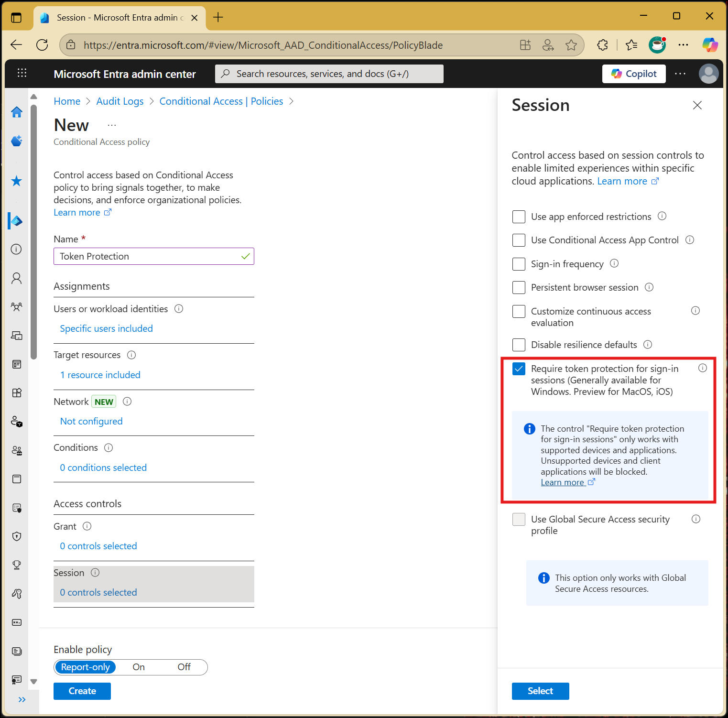The width and height of the screenshot is (728, 718).
Task: Open the Protection shield icon in sidebar
Action: coord(17,536)
